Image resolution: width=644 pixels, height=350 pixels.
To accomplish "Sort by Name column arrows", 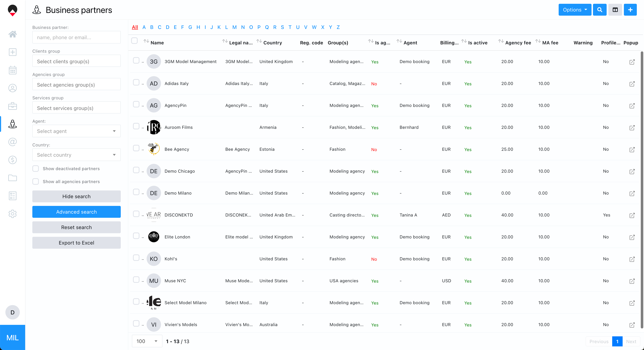I will click(146, 41).
